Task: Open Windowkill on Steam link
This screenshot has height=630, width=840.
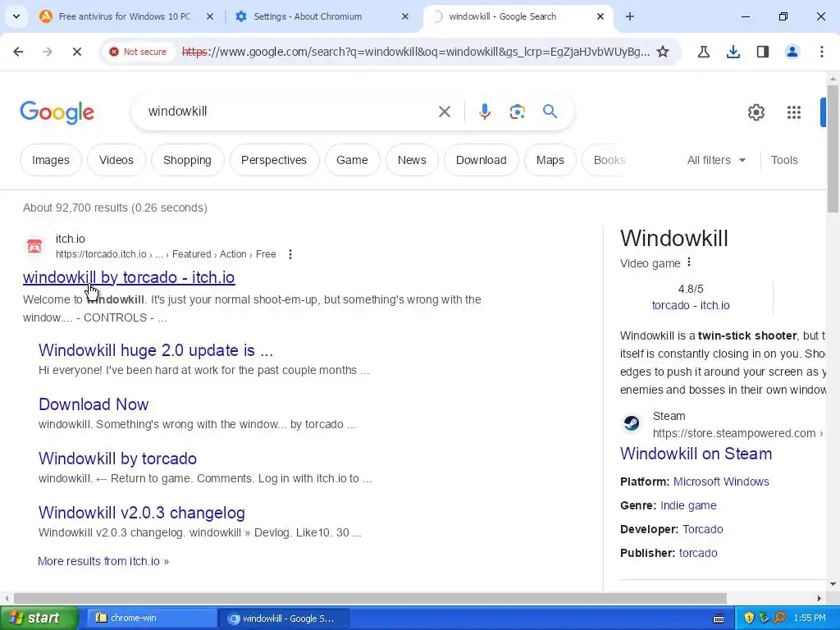Action: tap(696, 453)
